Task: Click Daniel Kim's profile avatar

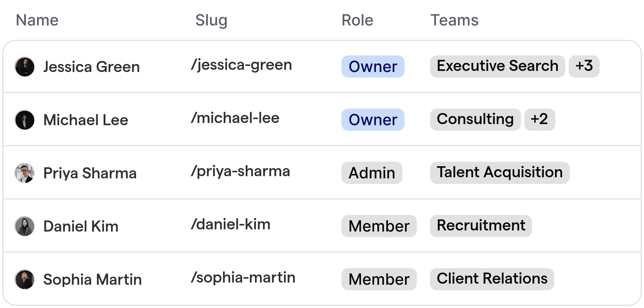Action: pos(24,226)
